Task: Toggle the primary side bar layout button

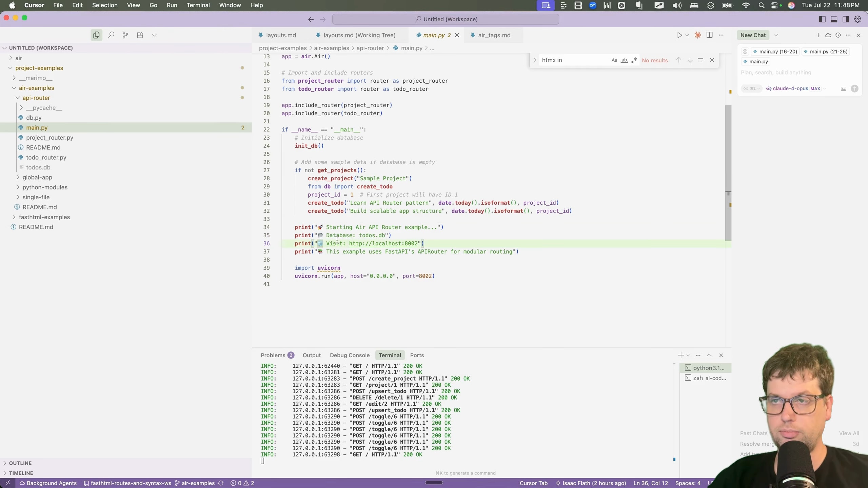Action: (x=822, y=19)
